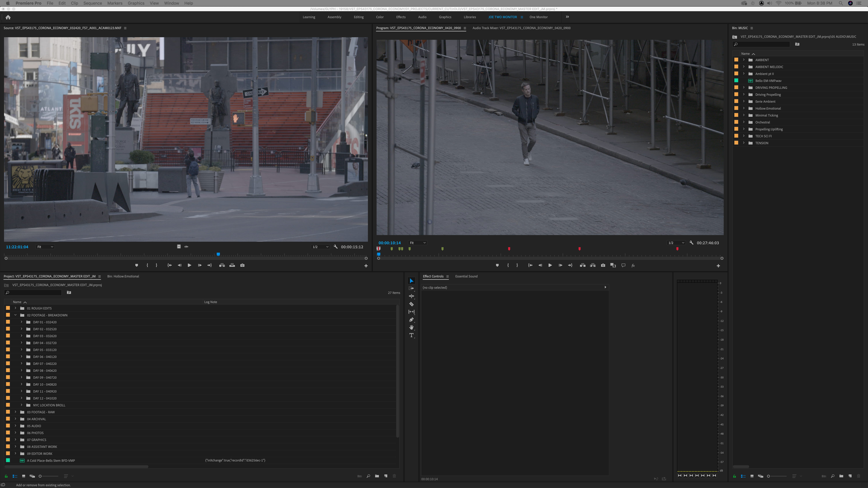The width and height of the screenshot is (868, 488).
Task: Open Program monitor settings wrench
Action: (x=691, y=243)
